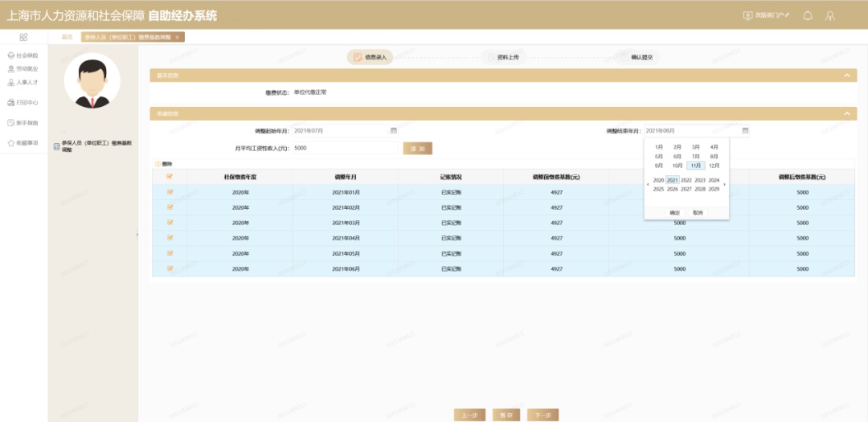Select year 2024 in the picker

[x=714, y=180]
